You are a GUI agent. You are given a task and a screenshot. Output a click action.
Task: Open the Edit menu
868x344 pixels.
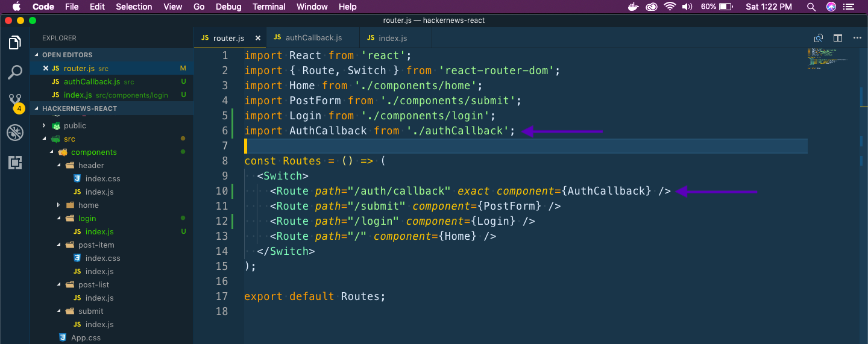tap(97, 7)
